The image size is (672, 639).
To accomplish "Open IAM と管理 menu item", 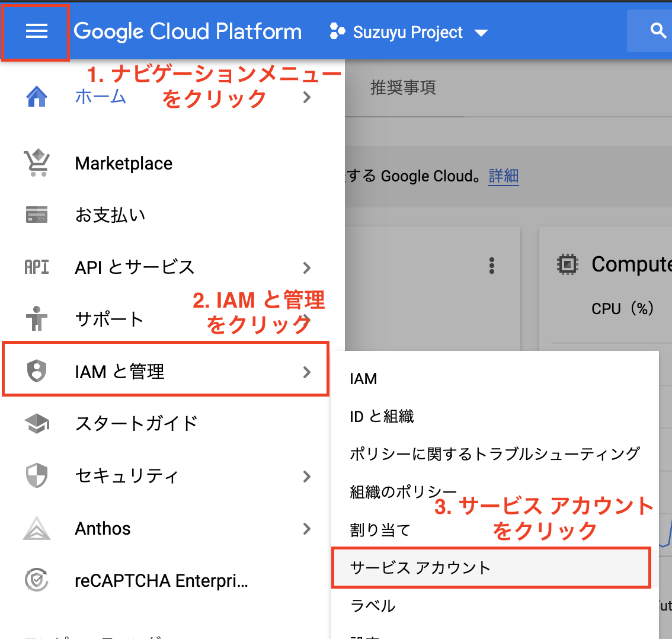I will click(166, 369).
